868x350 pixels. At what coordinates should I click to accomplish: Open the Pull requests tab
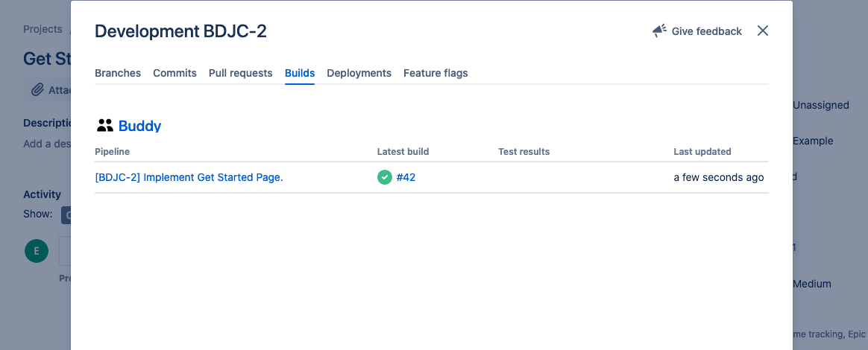click(240, 73)
